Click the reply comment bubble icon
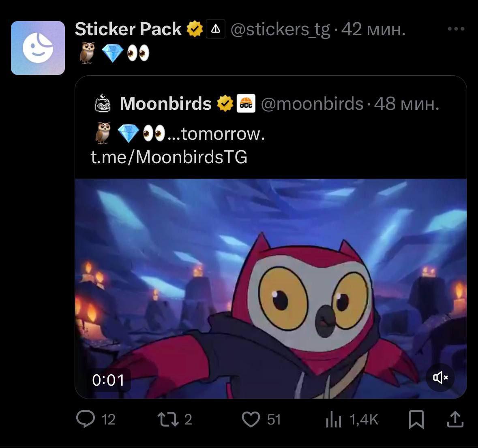 tap(86, 419)
